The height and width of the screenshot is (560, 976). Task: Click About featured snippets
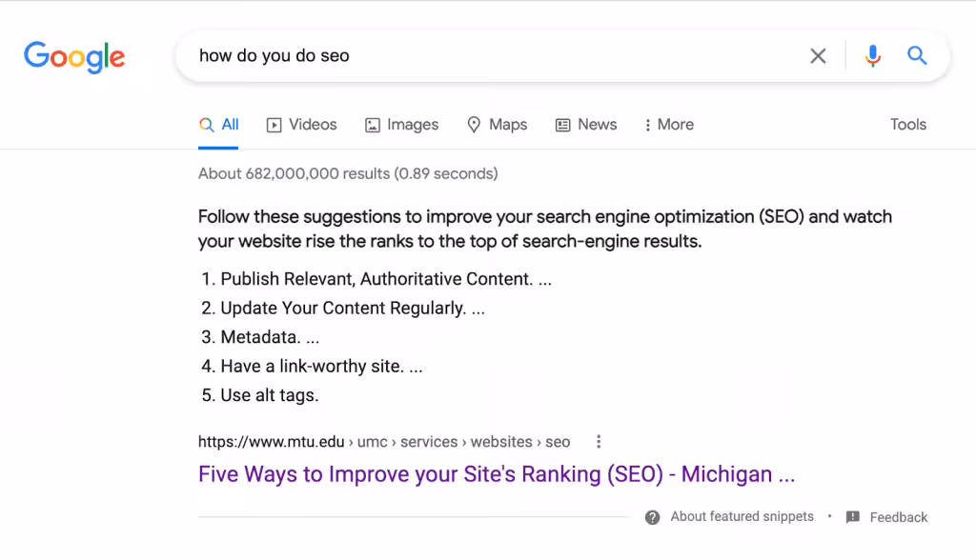tap(742, 517)
